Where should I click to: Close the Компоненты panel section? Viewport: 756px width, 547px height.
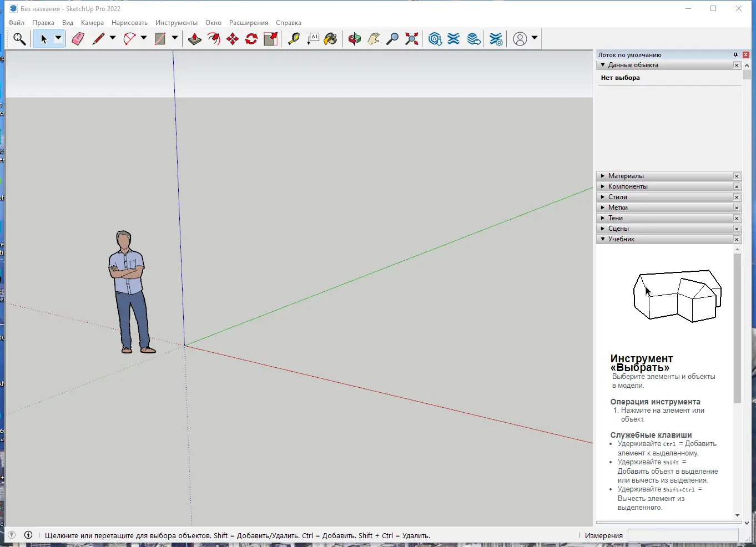tap(737, 186)
